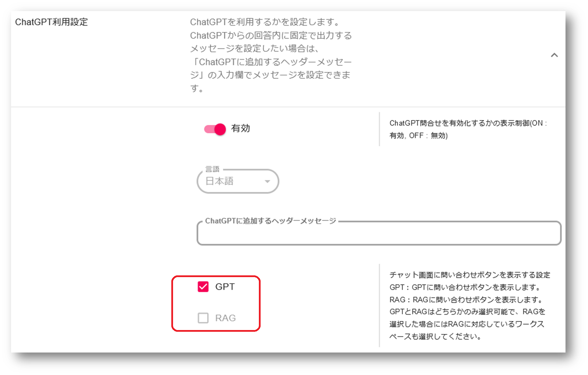The height and width of the screenshot is (375, 588).
Task: Click the 「ChatGPTに追加するヘッダーメッセー description line
Action: pos(271,62)
